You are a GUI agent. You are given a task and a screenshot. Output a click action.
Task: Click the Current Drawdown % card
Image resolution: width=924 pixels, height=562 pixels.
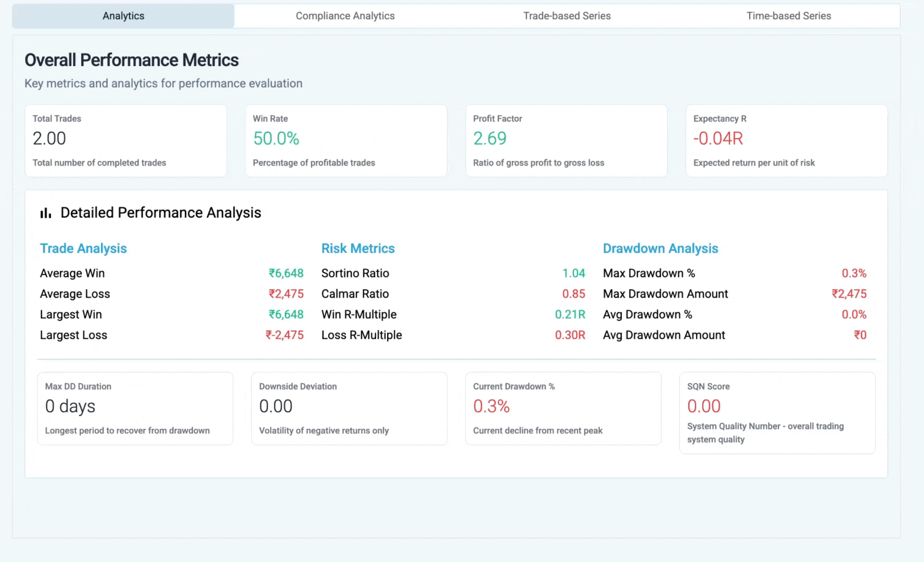click(563, 408)
